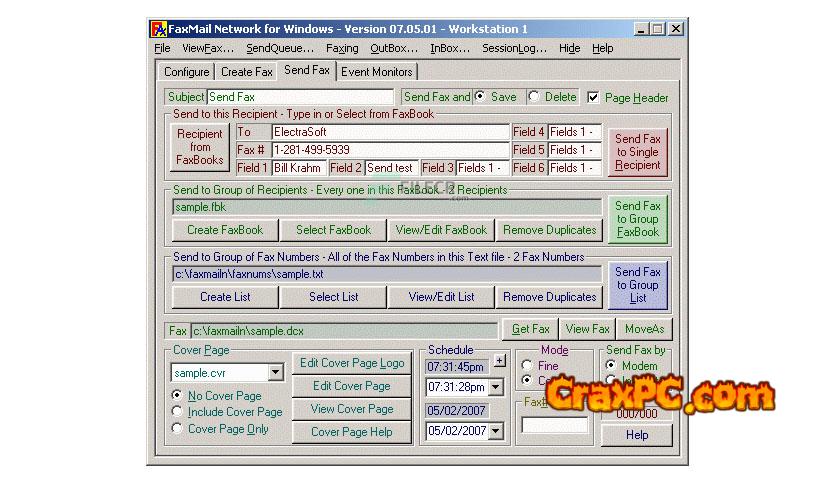The height and width of the screenshot is (484, 836).
Task: Select the Send Fax tab
Action: (307, 70)
